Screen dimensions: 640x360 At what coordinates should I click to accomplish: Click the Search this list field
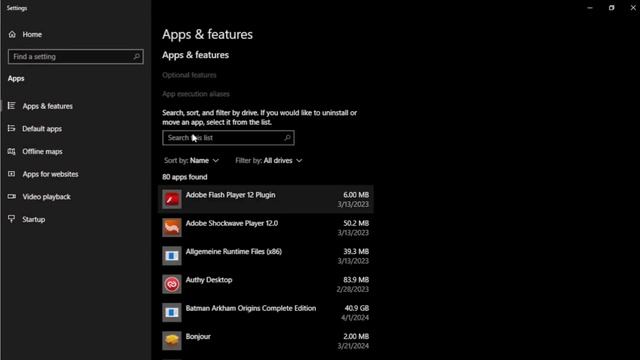point(228,138)
